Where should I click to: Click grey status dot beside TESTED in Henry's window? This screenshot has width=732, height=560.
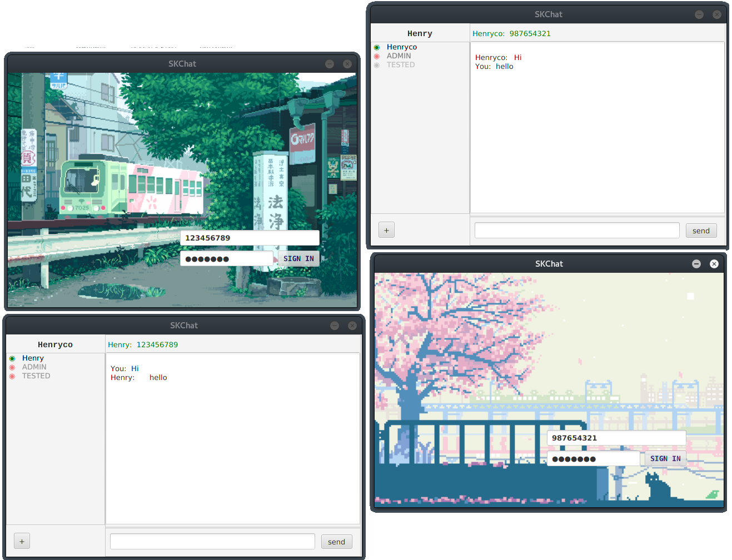coord(377,66)
